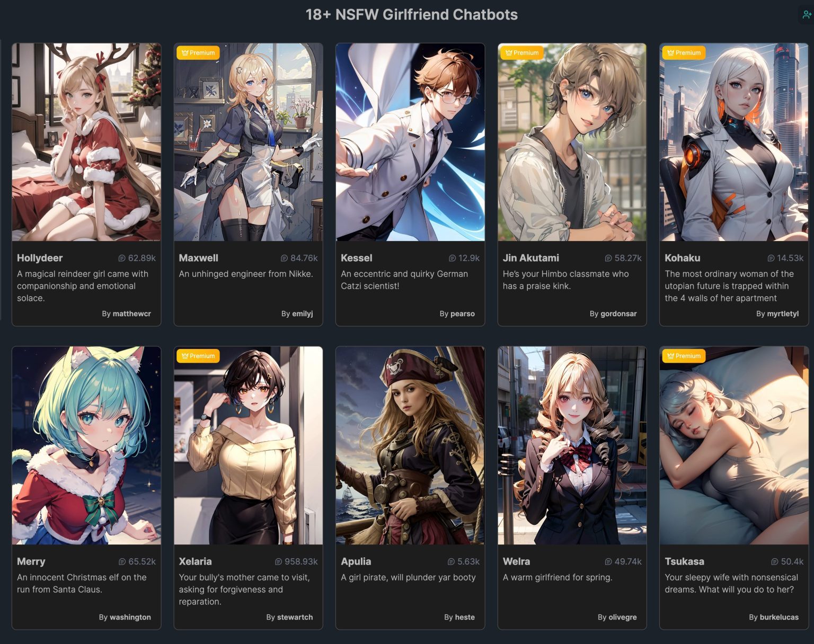The image size is (814, 644).
Task: Open the Merry catgirl portrait
Action: tap(86, 445)
